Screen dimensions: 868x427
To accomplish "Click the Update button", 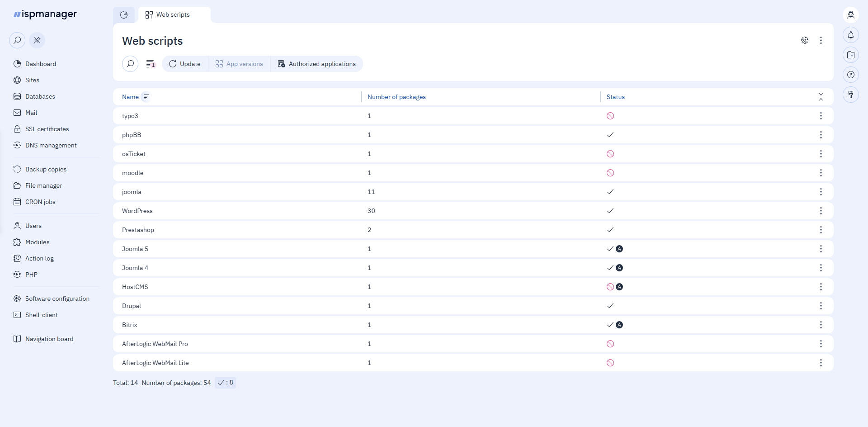I will coord(185,64).
